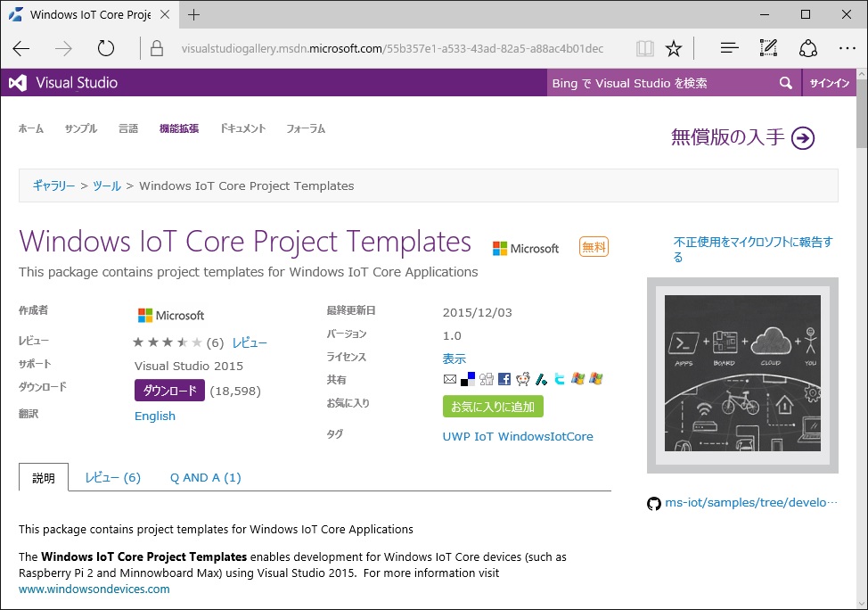Click the page's vertical scrollbar
Screen dimensions: 868x610
[x=861, y=268]
